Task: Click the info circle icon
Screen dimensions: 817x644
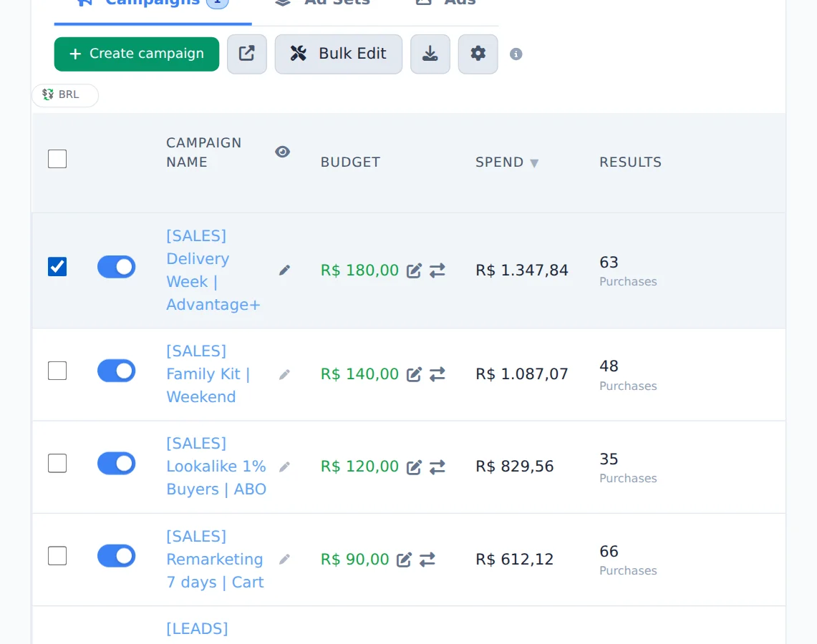Action: point(516,54)
